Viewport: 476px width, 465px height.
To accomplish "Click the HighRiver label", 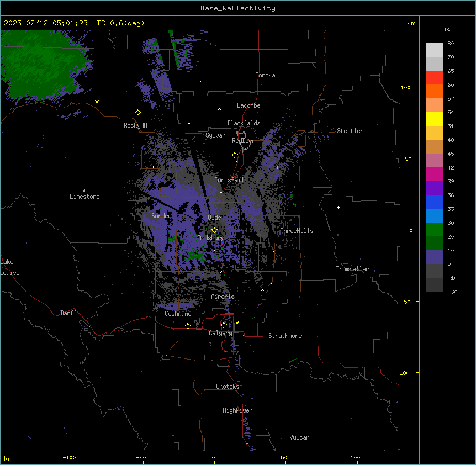I will pos(237,410).
